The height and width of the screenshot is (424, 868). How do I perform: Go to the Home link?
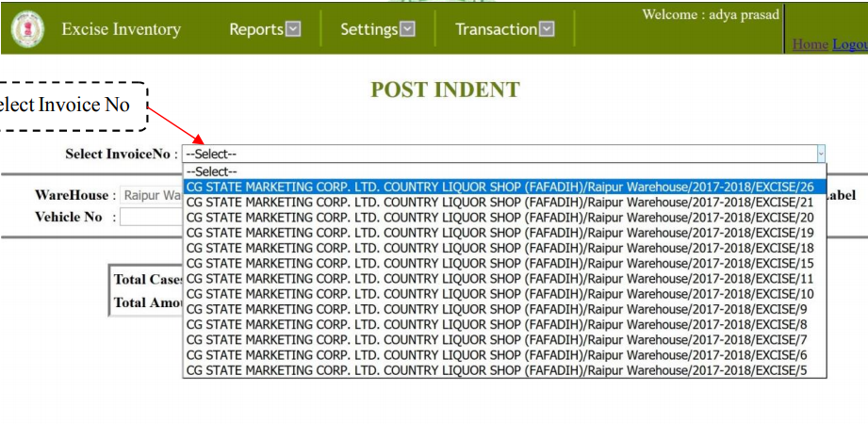(x=811, y=44)
